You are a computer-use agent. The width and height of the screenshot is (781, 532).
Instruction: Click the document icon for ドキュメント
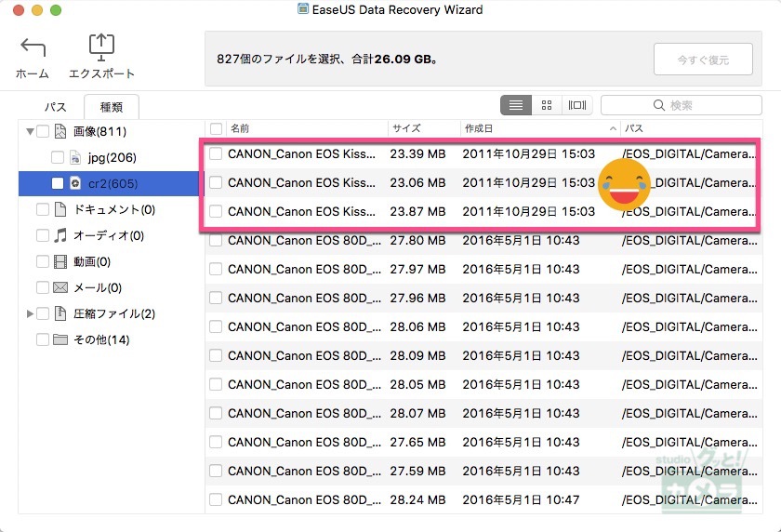pyautogui.click(x=60, y=209)
